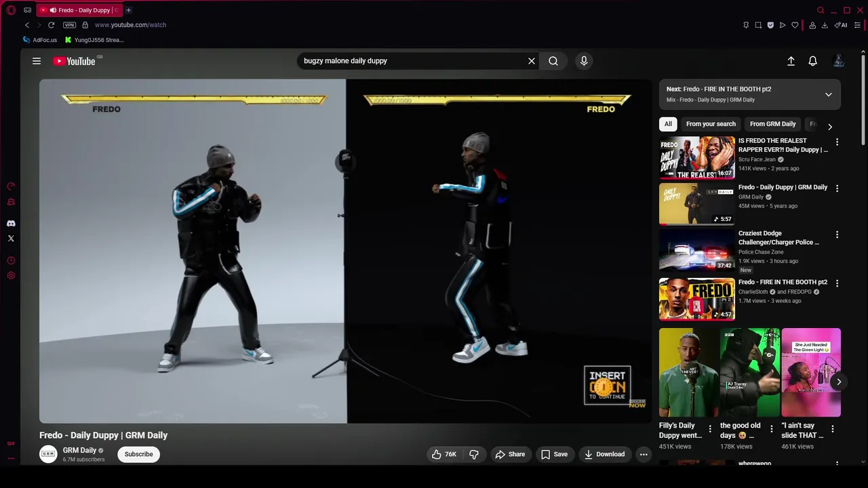Open options for 'the good old days' short
Viewport: 868px width, 488px height.
[x=771, y=429]
